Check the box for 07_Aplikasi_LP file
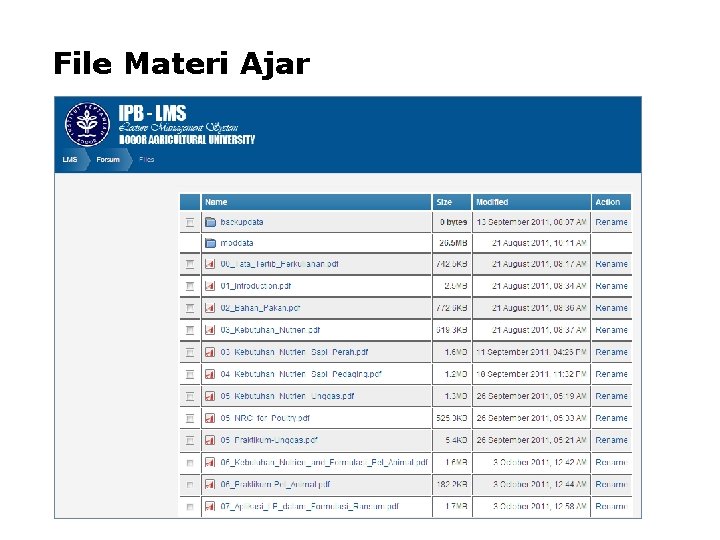 (190, 507)
